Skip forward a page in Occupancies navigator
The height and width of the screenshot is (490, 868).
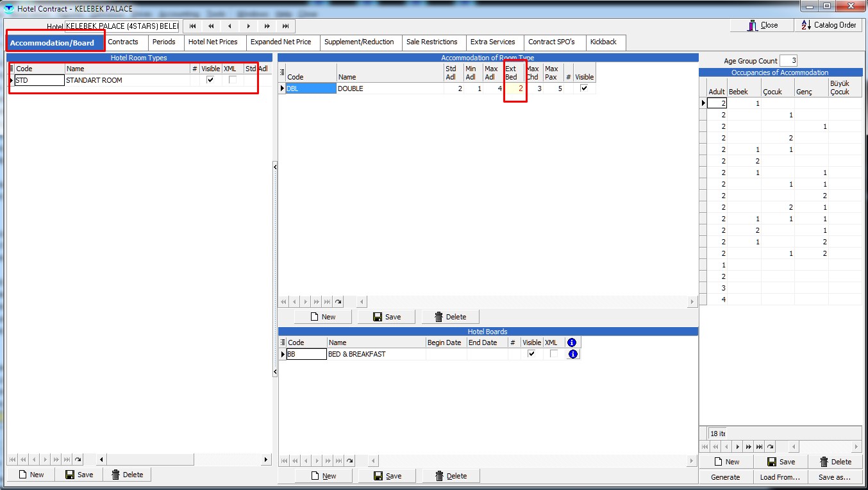click(749, 446)
